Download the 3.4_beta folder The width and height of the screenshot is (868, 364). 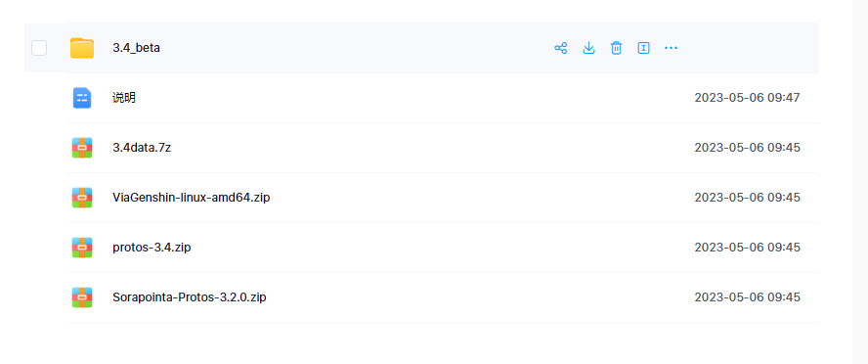point(588,48)
